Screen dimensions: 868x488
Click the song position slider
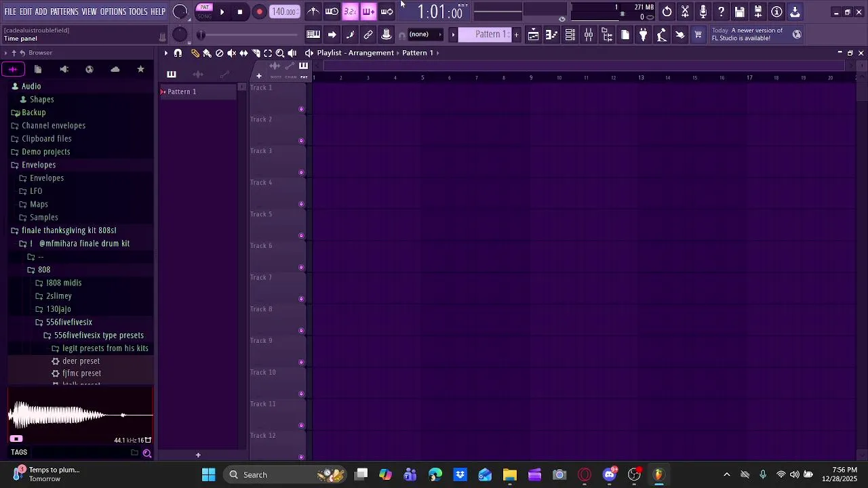248,35
